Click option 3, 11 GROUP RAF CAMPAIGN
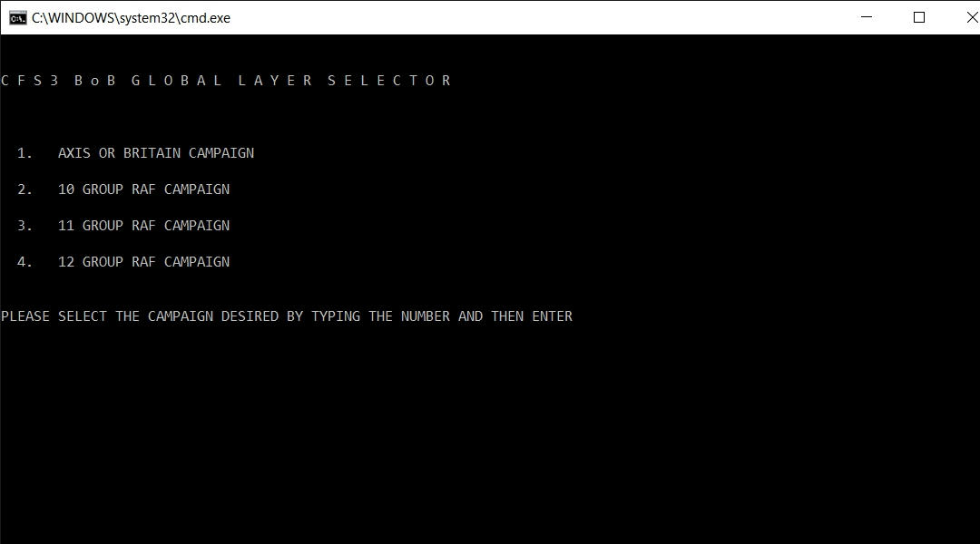The image size is (980, 544). pyautogui.click(x=123, y=226)
